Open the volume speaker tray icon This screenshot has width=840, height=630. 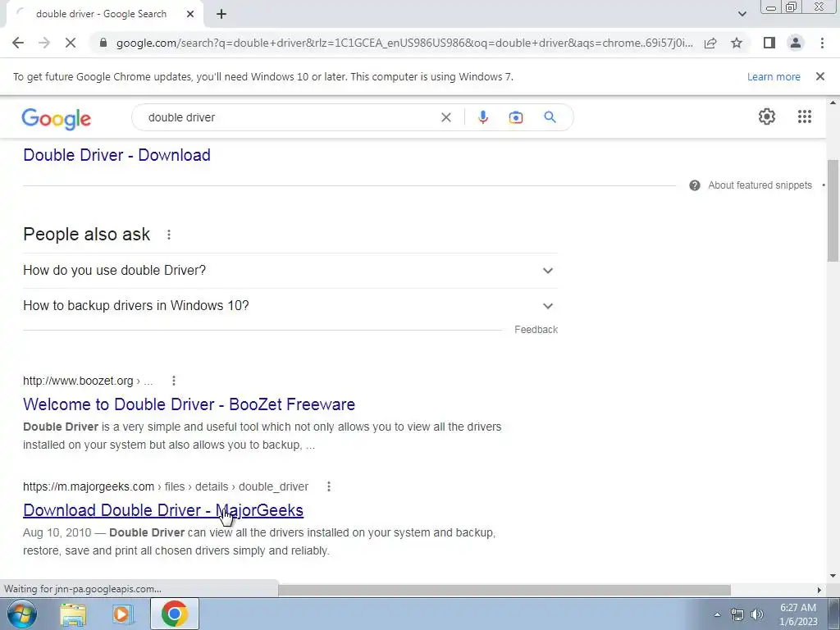pos(756,614)
